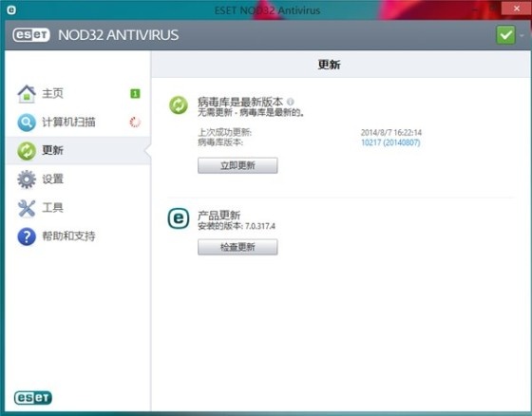Screen dimensions: 532x416
Task: Click the 检查更新 button
Action: tap(237, 247)
